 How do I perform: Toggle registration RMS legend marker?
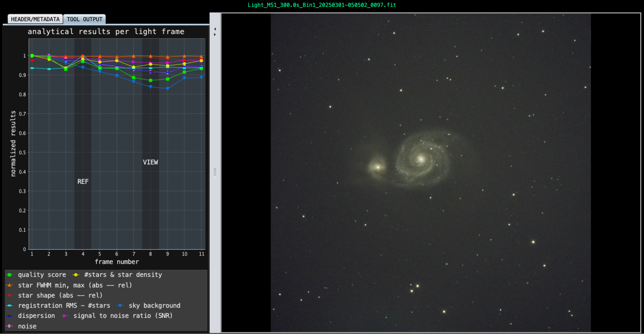pos(10,305)
